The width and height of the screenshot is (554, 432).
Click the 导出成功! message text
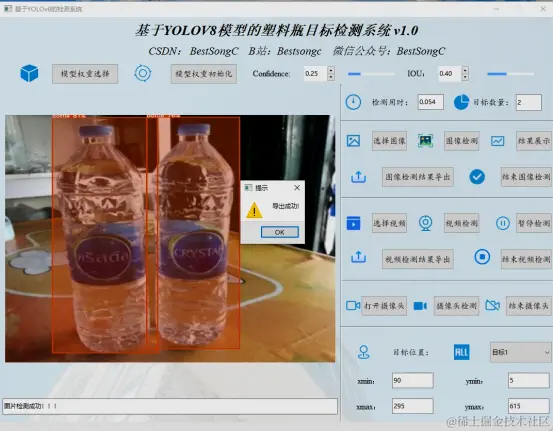(285, 206)
